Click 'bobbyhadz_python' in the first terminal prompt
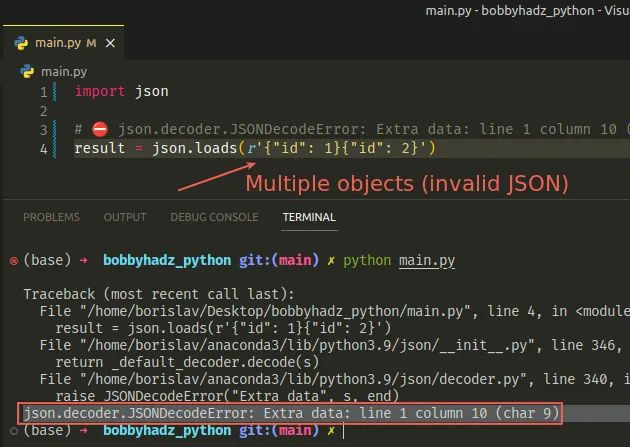Screen dimensions: 630x447 (x=167, y=261)
